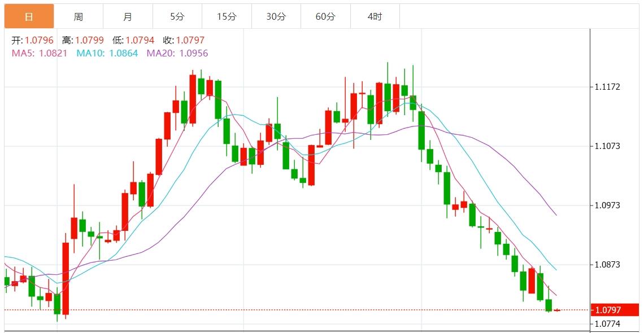Click the rightmost end of purple MA20 line
This screenshot has height=333, width=644.
coord(556,215)
